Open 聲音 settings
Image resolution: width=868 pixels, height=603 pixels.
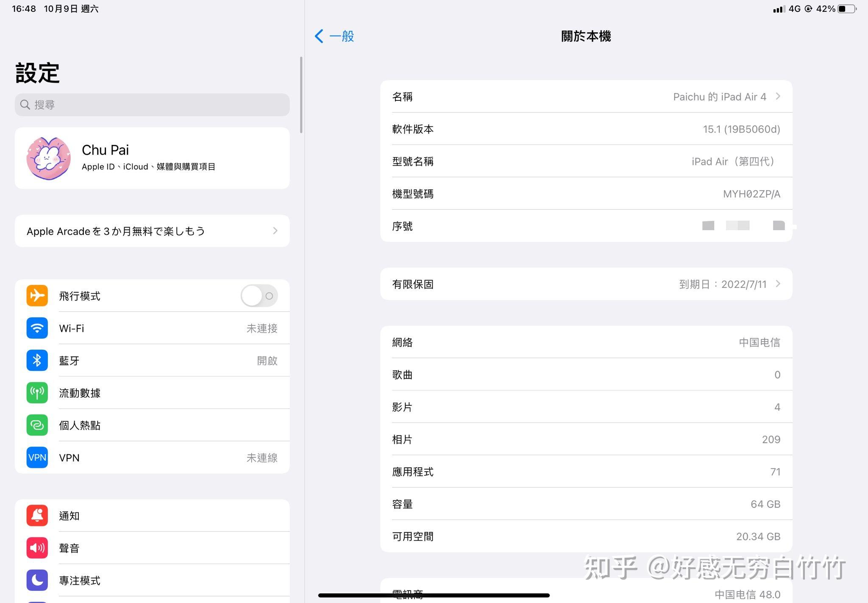coord(152,548)
